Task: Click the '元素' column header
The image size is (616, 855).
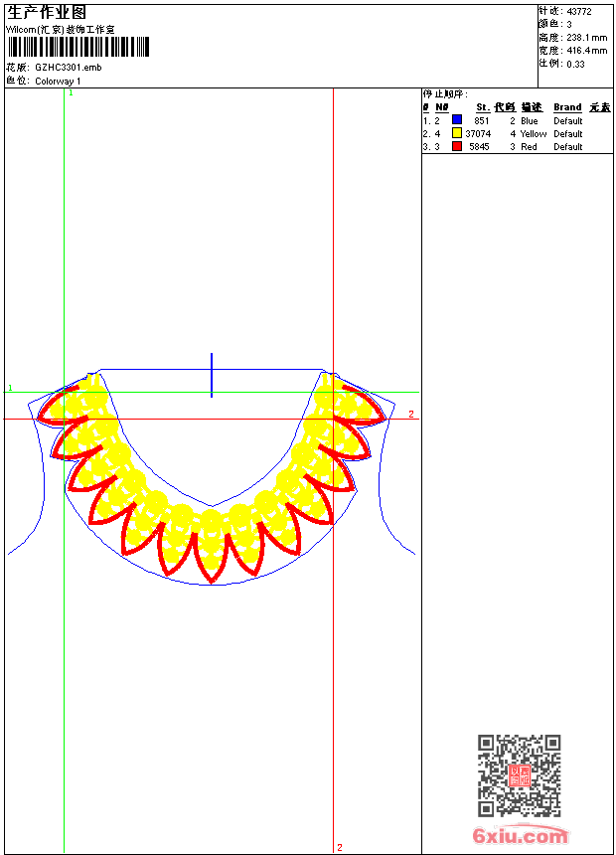Action: coord(600,107)
